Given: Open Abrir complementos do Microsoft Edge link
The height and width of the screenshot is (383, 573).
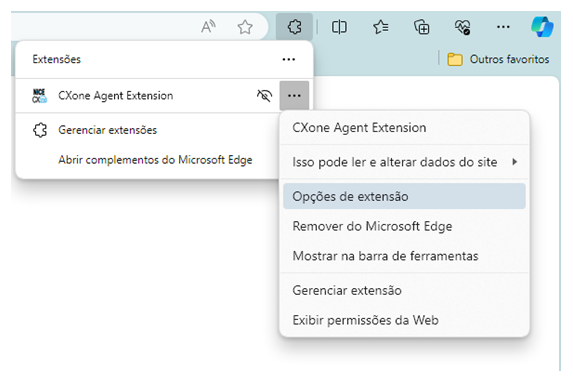Looking at the screenshot, I should coord(155,160).
